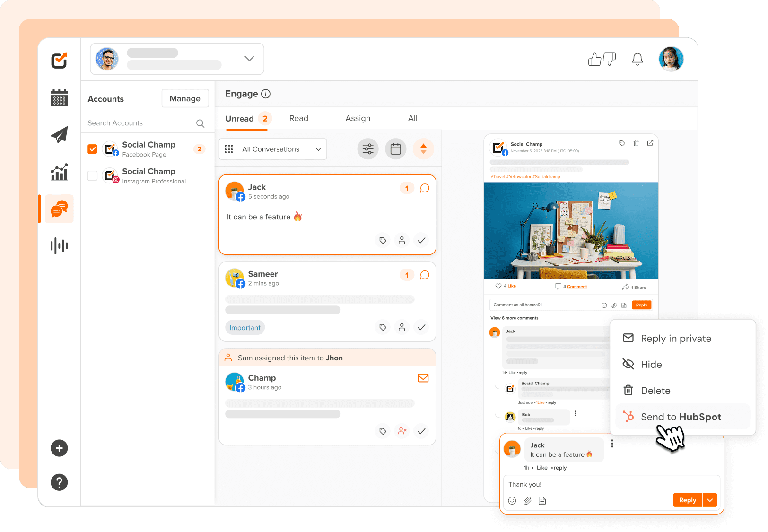The width and height of the screenshot is (768, 532).
Task: Choose Send to HubSpot from the menu
Action: (681, 417)
